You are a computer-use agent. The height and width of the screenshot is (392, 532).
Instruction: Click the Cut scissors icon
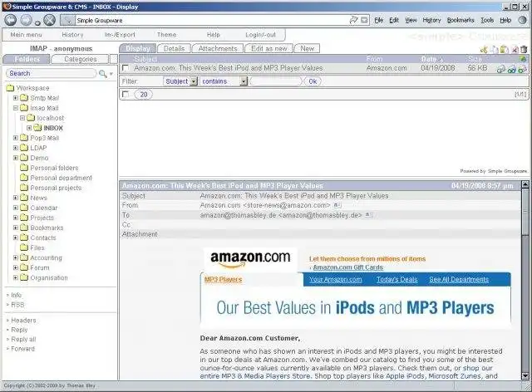tap(484, 50)
